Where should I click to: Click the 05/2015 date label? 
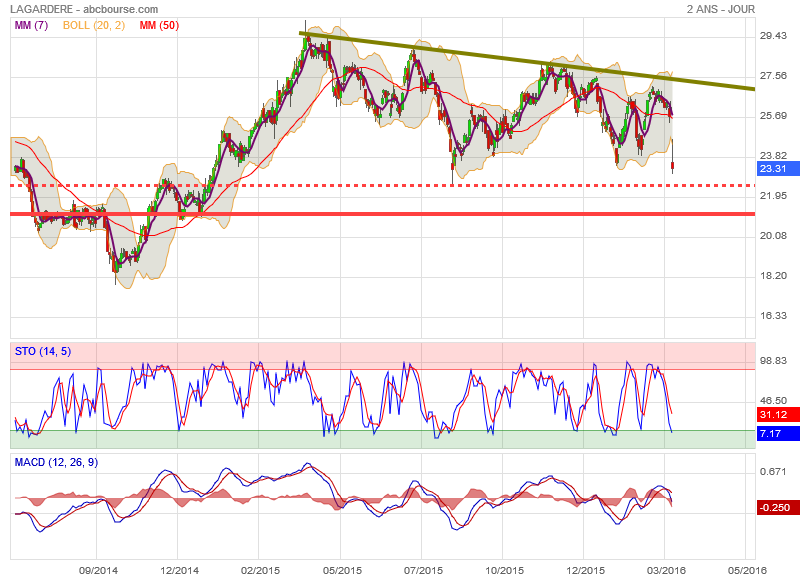point(342,570)
